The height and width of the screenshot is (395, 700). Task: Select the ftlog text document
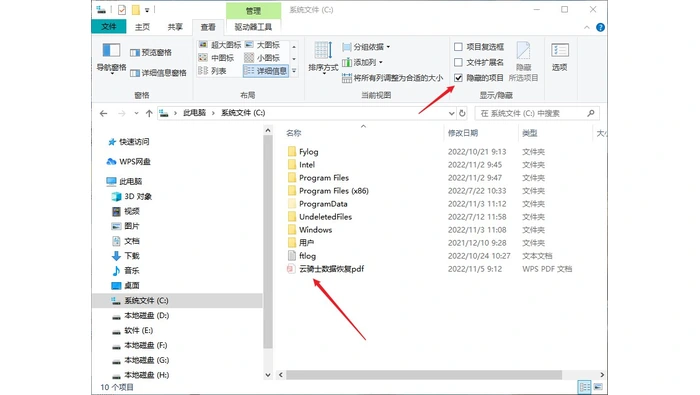tap(307, 256)
